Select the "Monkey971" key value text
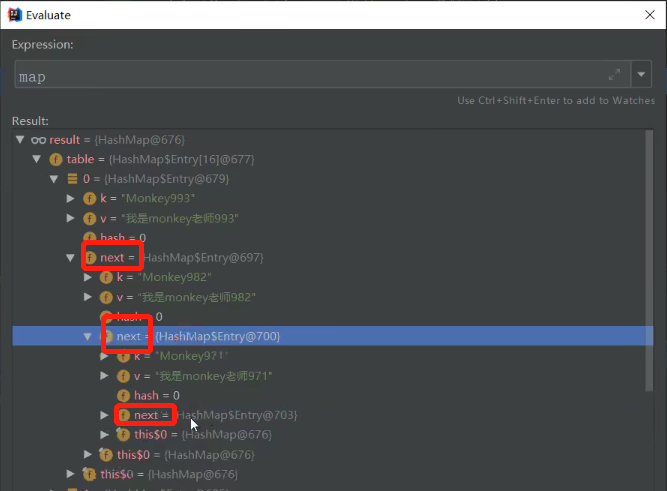Screen dimensions: 667x491 pyautogui.click(x=191, y=356)
